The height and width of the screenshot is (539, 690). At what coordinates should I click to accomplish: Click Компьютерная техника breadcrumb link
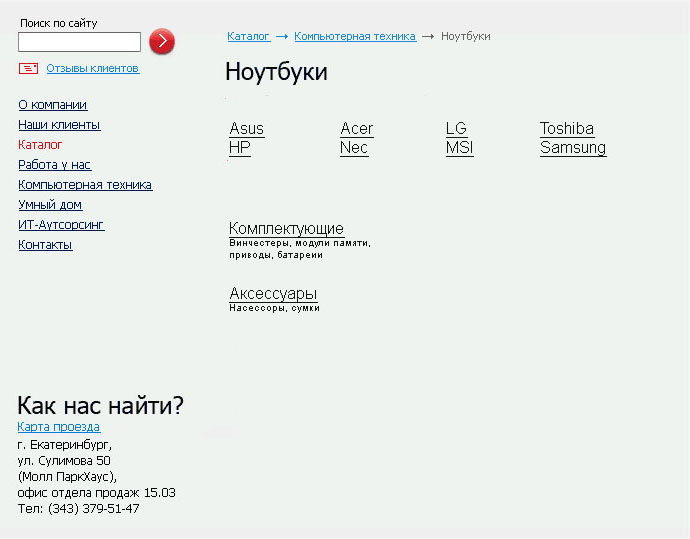(354, 36)
